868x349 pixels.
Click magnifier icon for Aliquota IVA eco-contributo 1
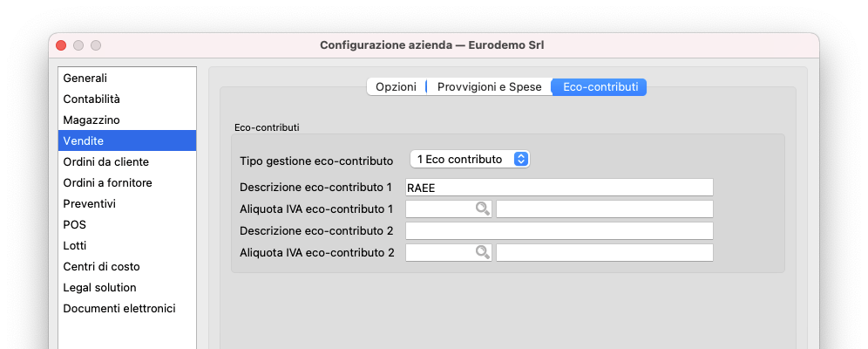(482, 209)
